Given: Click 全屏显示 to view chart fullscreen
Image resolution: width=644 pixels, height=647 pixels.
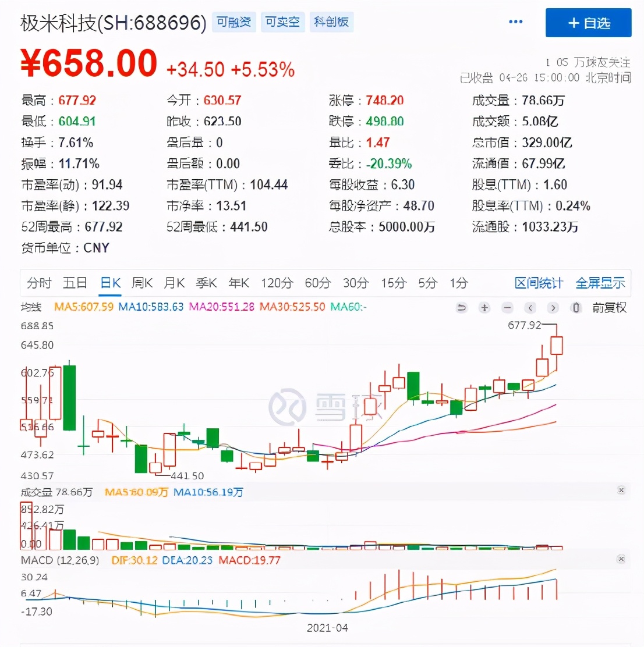Looking at the screenshot, I should click(600, 283).
